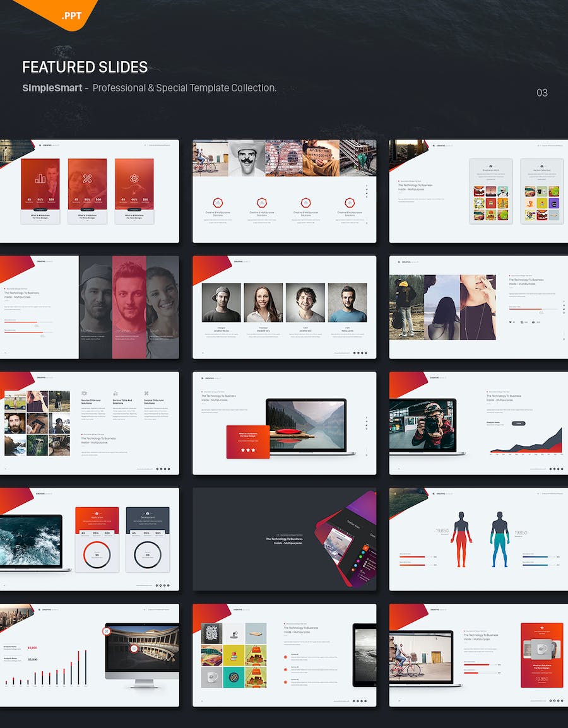Select the red-highlighted Jonathan portrait
This screenshot has width=568, height=728.
pyautogui.click(x=129, y=307)
